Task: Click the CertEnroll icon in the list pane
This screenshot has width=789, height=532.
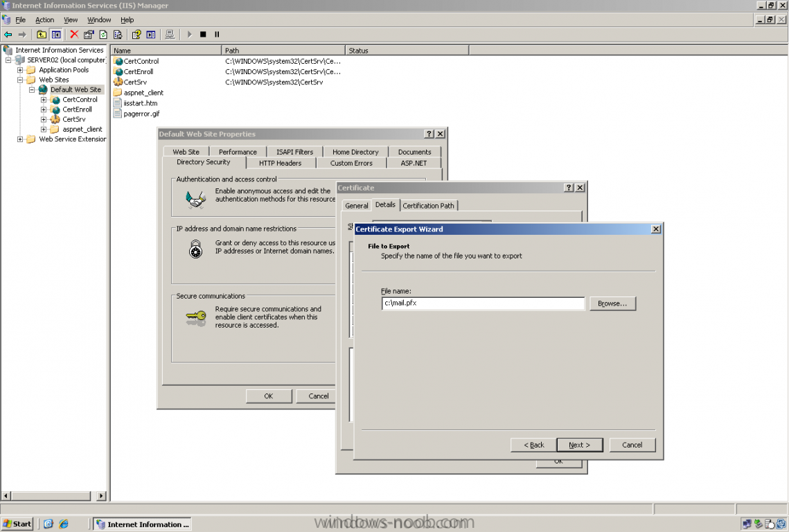Action: [118, 72]
